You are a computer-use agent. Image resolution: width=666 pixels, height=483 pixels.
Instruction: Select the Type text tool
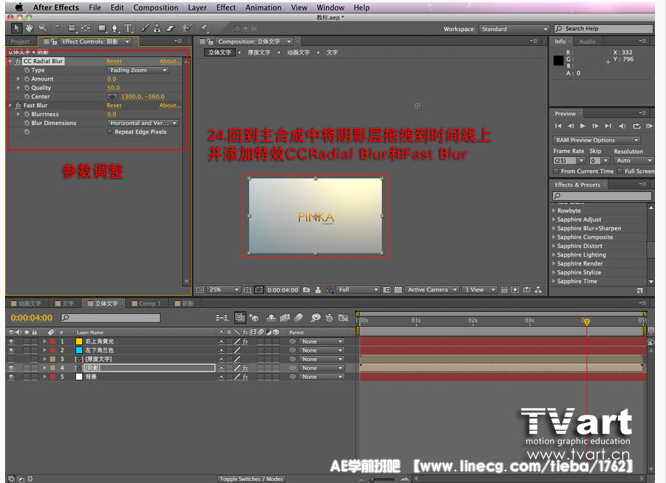128,28
